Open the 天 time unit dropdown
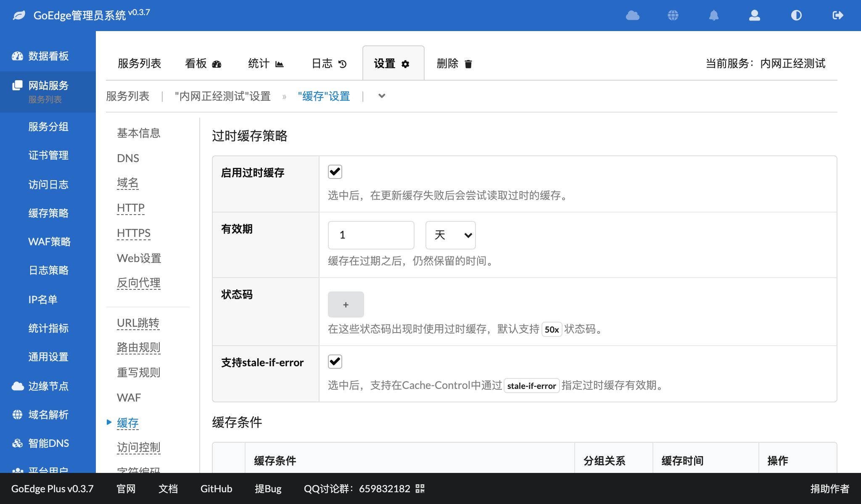 (x=451, y=235)
